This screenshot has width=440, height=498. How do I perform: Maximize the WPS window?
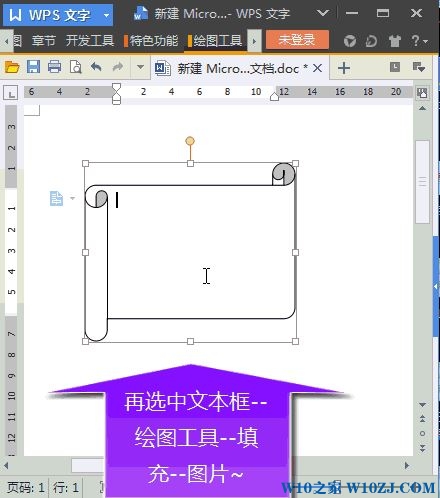[x=383, y=13]
